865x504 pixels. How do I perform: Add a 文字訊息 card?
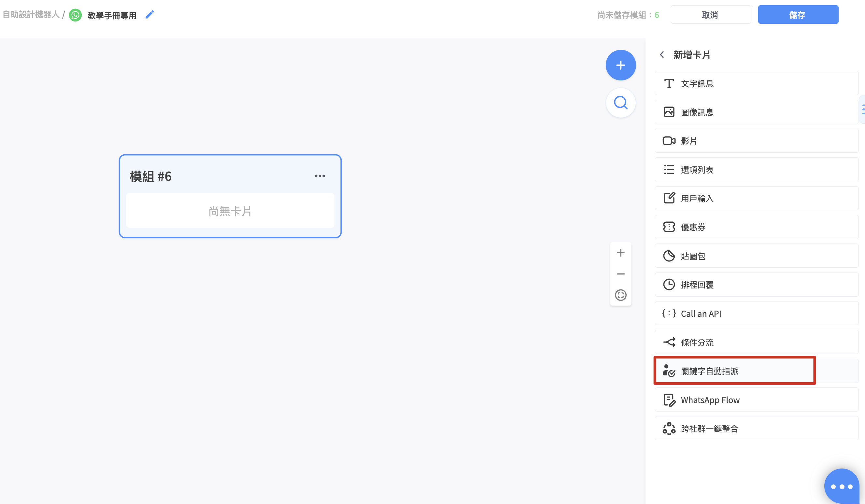756,83
